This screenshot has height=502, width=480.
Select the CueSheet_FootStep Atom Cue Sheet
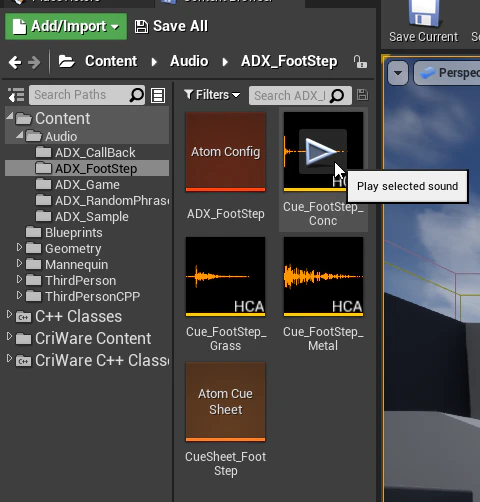(226, 402)
